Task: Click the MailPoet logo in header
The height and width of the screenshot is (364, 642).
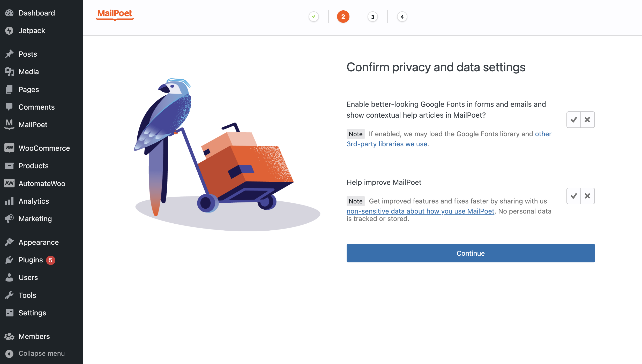Action: click(x=115, y=15)
